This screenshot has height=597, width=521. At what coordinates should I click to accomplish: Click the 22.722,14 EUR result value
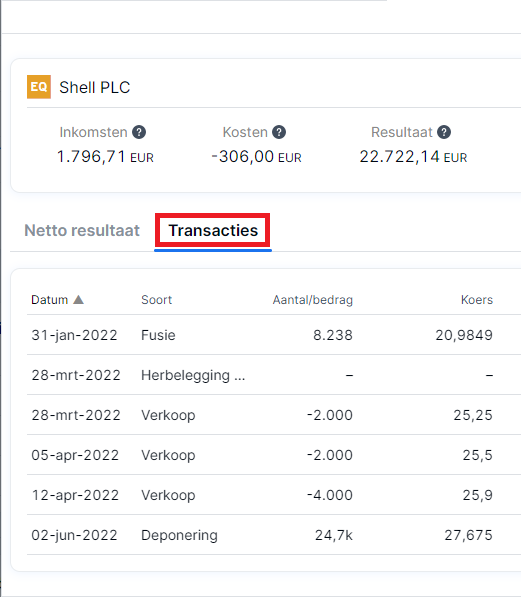point(413,156)
